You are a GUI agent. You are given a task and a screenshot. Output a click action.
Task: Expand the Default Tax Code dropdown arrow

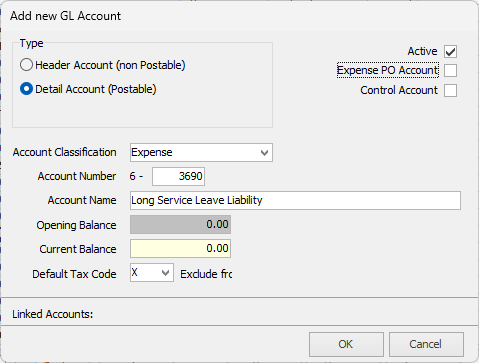click(x=165, y=273)
